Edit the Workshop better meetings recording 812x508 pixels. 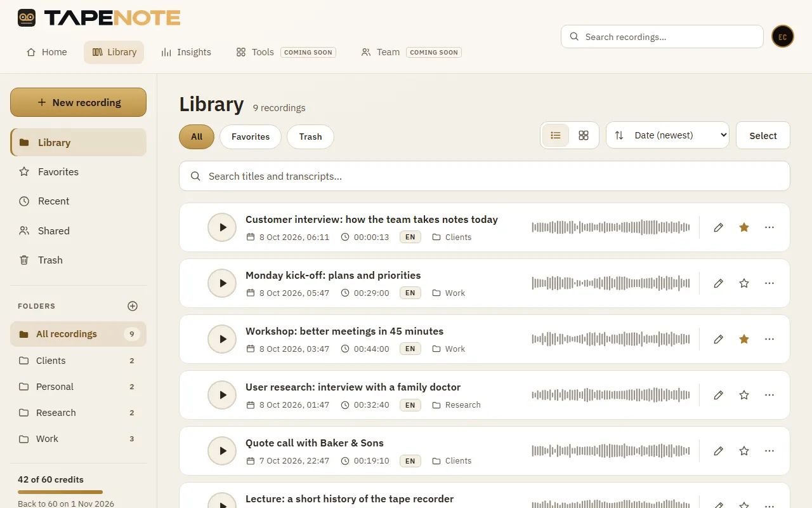pos(718,339)
